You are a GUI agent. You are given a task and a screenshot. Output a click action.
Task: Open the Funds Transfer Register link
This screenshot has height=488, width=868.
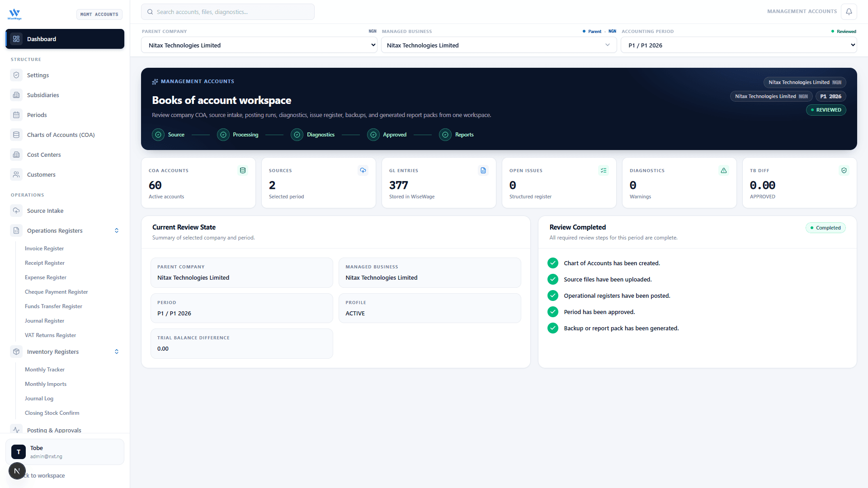[53, 306]
